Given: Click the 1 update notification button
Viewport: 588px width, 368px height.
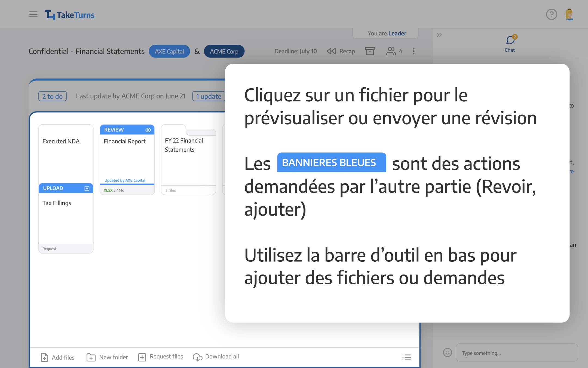Looking at the screenshot, I should (x=208, y=96).
